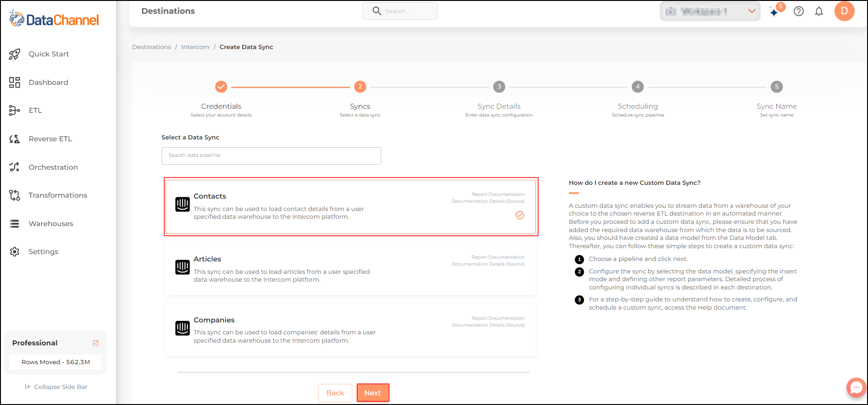The height and width of the screenshot is (405, 868).
Task: Click the Transformations icon
Action: pos(15,195)
